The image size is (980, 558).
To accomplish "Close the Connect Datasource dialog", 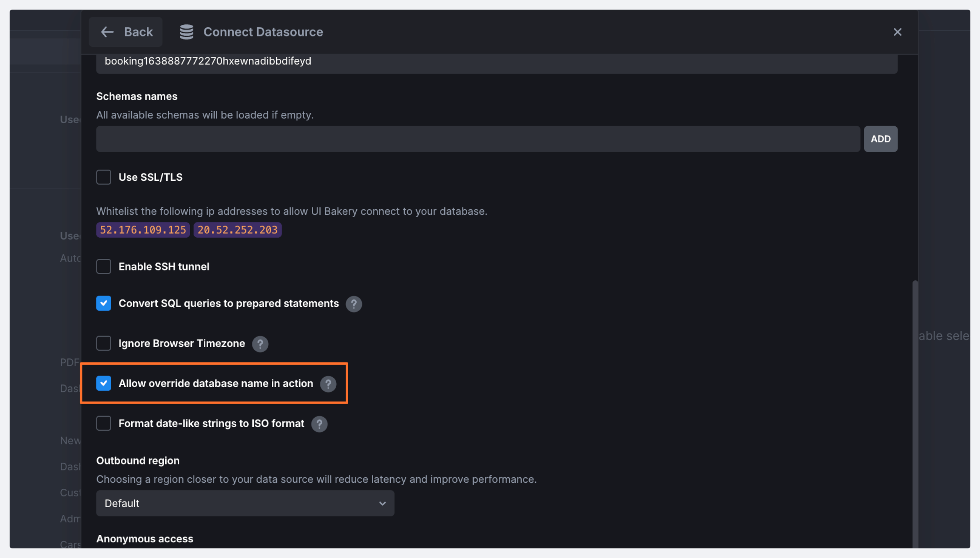I will click(x=897, y=32).
